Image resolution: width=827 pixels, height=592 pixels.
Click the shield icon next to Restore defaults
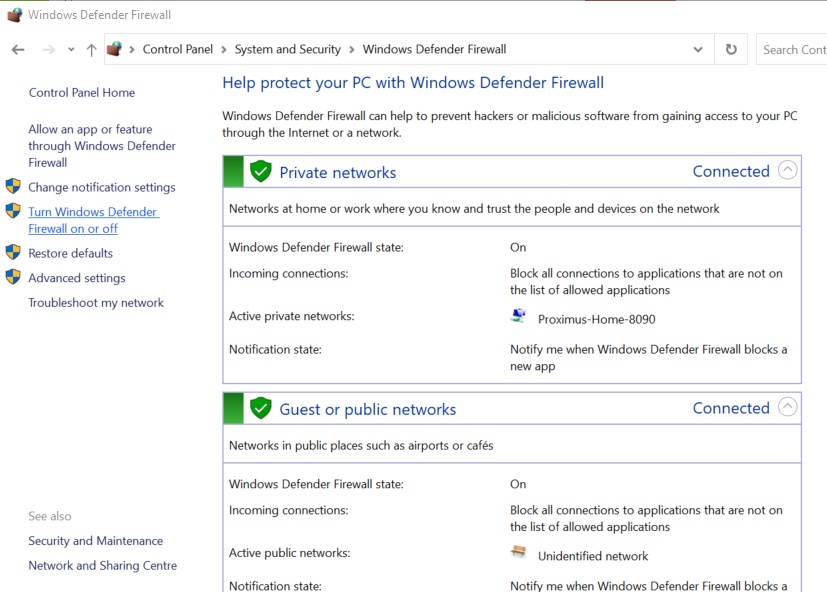[13, 252]
